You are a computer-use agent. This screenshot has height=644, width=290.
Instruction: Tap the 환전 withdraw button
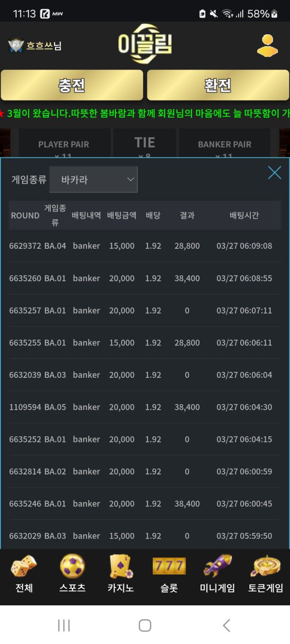pyautogui.click(x=218, y=85)
